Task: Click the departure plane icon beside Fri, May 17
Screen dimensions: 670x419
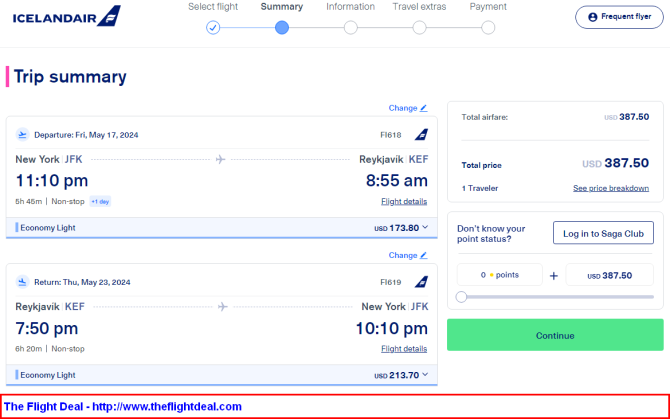Action: click(22, 135)
